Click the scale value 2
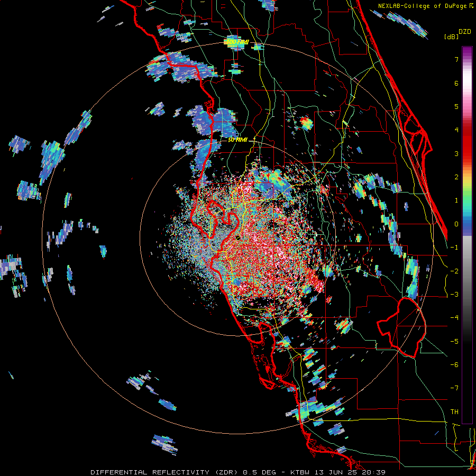476x476 pixels. coord(456,177)
